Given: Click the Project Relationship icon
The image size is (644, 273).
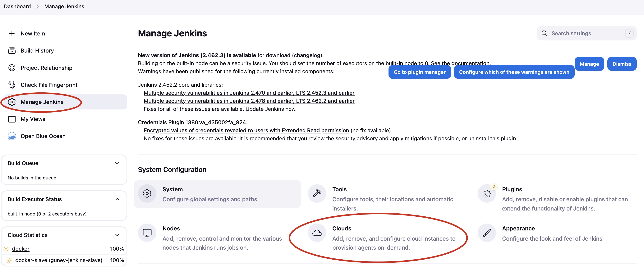Looking at the screenshot, I should coord(12,68).
